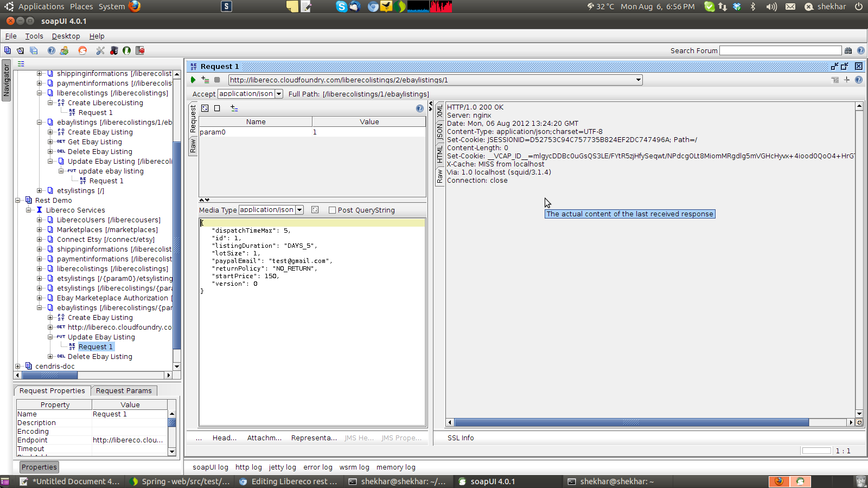The height and width of the screenshot is (488, 868).
Task: Open the Tools menu
Action: tap(34, 36)
